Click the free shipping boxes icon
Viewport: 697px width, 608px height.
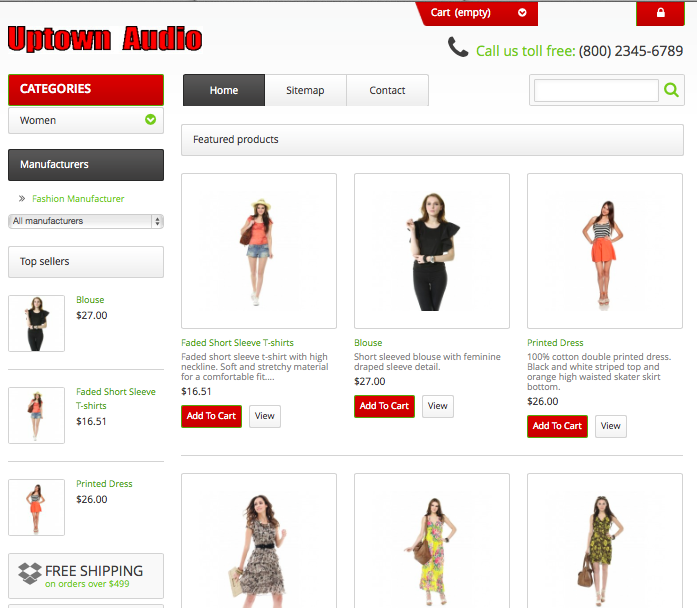pos(30,573)
